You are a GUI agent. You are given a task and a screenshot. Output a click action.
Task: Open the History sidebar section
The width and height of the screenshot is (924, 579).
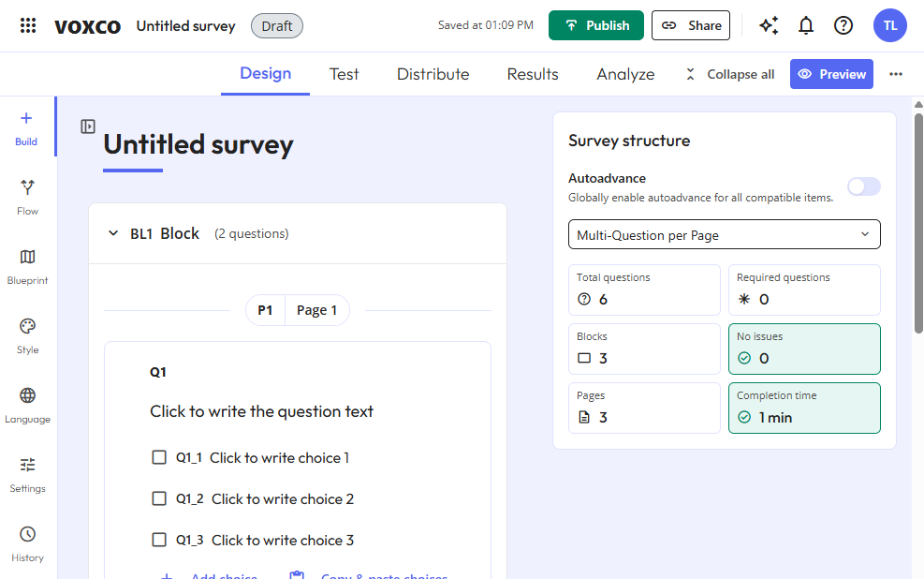click(x=28, y=544)
